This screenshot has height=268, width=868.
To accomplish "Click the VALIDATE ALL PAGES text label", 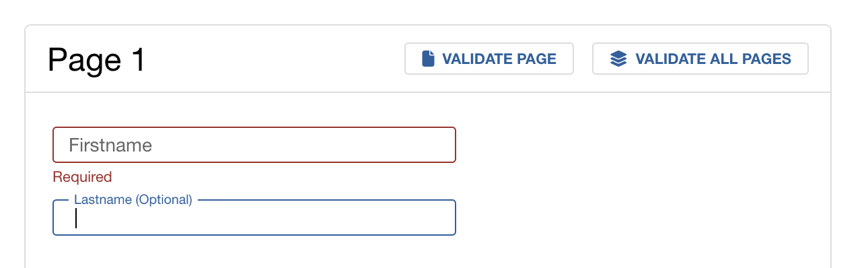I will pyautogui.click(x=713, y=59).
